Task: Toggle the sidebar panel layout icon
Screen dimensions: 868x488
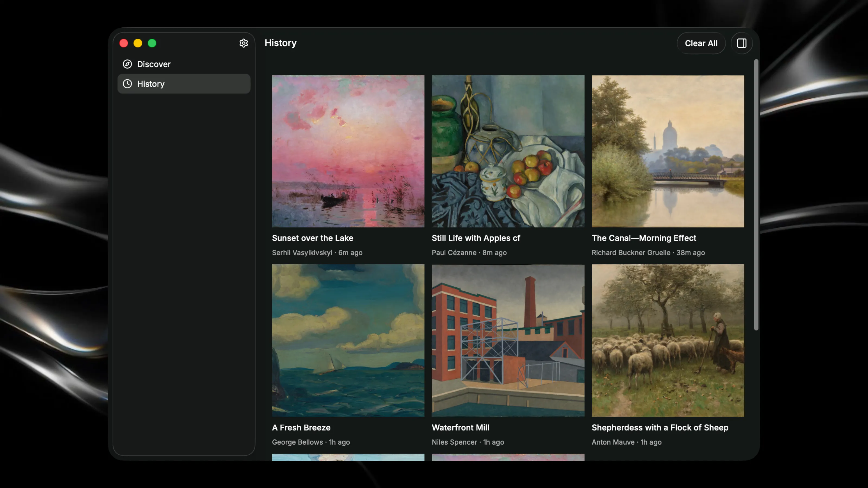Action: click(742, 43)
